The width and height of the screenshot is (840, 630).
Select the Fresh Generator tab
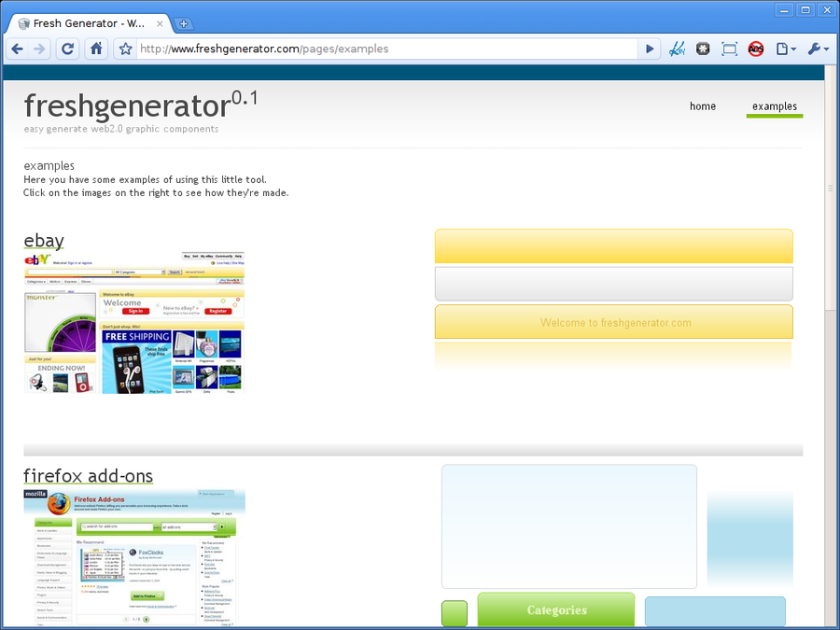(x=89, y=23)
